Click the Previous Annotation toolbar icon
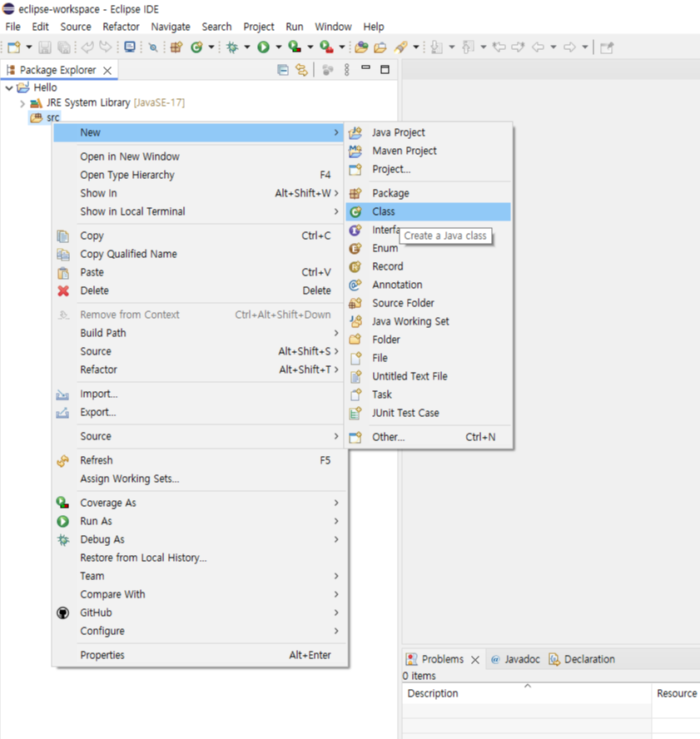700x739 pixels. pyautogui.click(x=468, y=47)
